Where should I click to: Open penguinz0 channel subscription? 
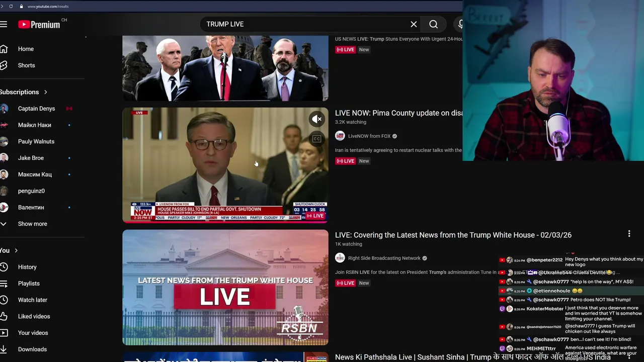pos(31,191)
